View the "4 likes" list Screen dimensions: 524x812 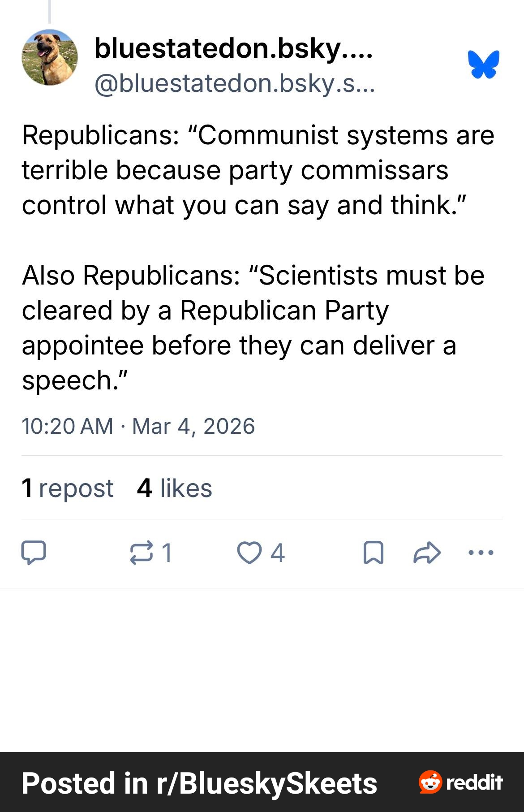(174, 488)
